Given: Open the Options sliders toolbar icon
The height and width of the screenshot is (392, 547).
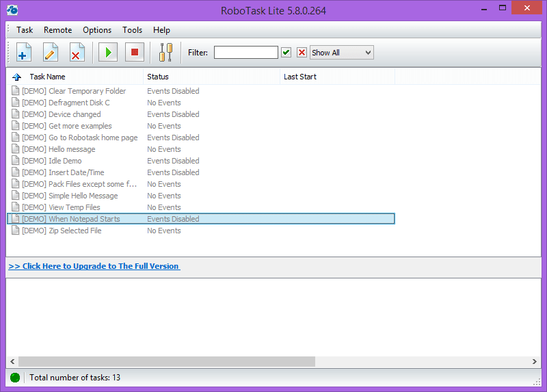Looking at the screenshot, I should pos(165,53).
